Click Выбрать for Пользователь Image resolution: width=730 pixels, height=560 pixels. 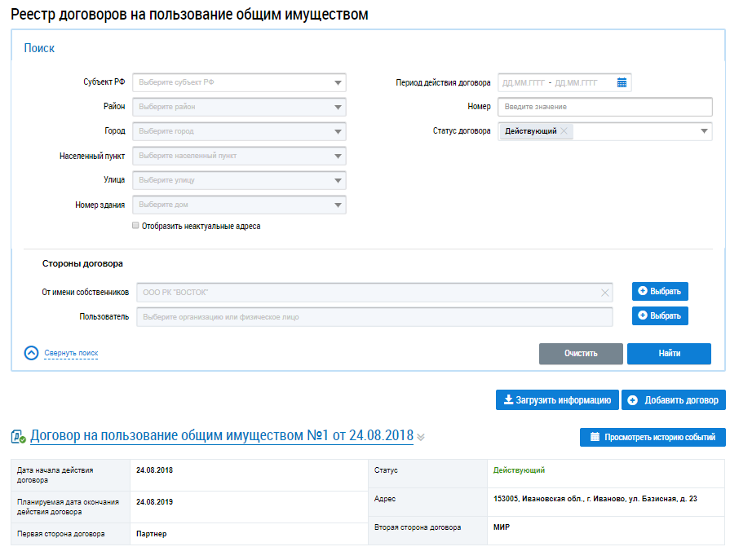click(660, 315)
